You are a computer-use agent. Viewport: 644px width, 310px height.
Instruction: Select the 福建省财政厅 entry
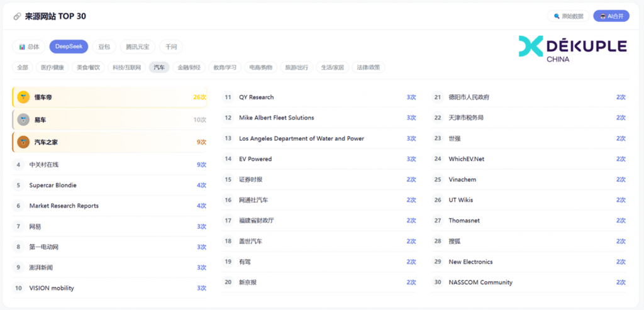319,221
